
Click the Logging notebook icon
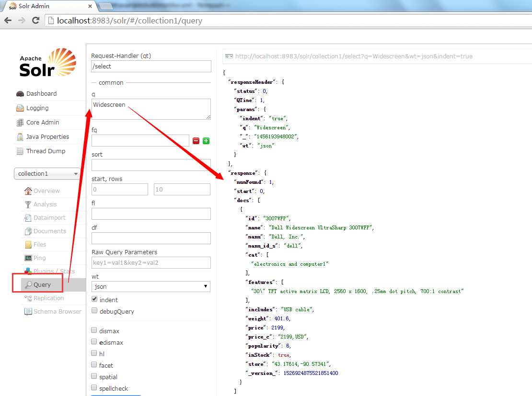click(x=20, y=108)
